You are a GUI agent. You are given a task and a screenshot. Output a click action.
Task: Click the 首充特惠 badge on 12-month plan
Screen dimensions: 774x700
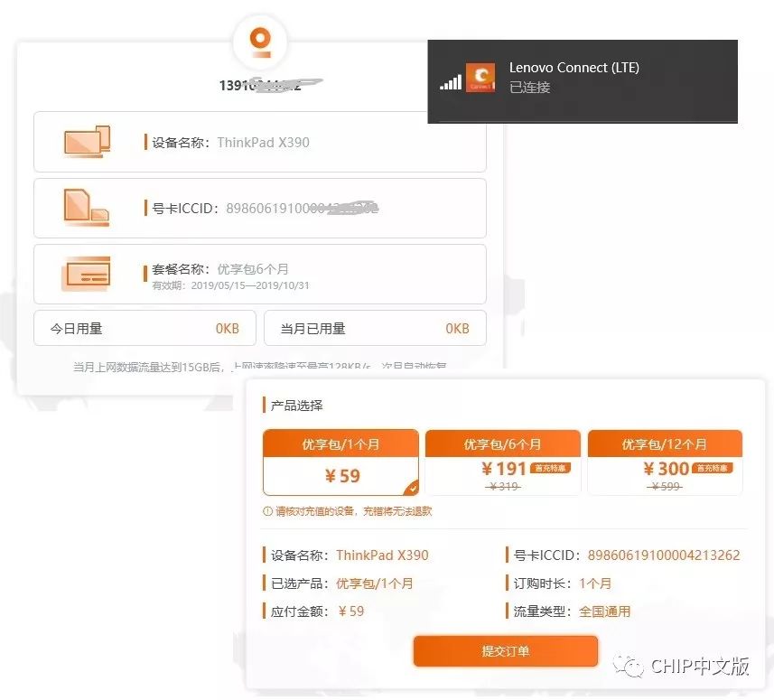[x=713, y=468]
